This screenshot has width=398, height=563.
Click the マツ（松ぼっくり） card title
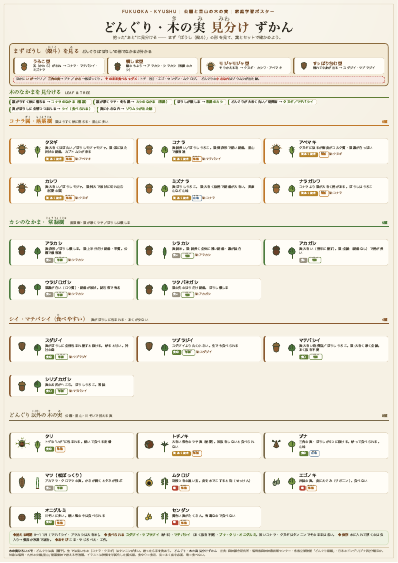click(64, 475)
